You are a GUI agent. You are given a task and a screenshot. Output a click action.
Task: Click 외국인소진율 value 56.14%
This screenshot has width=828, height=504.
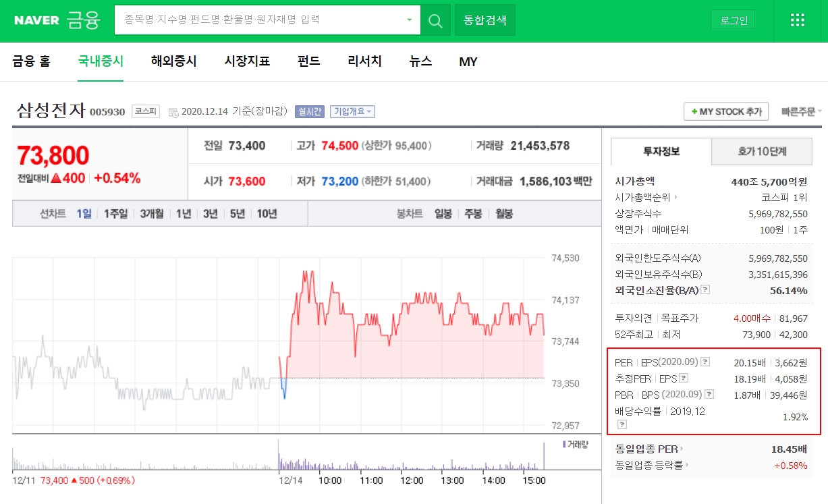point(789,290)
